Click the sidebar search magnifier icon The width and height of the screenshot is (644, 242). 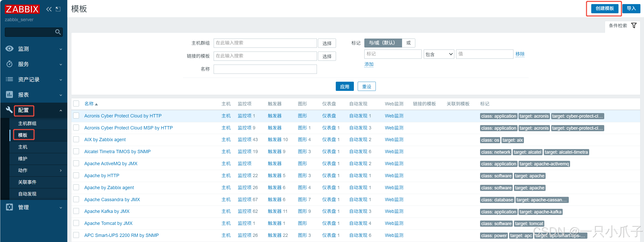coord(58,32)
